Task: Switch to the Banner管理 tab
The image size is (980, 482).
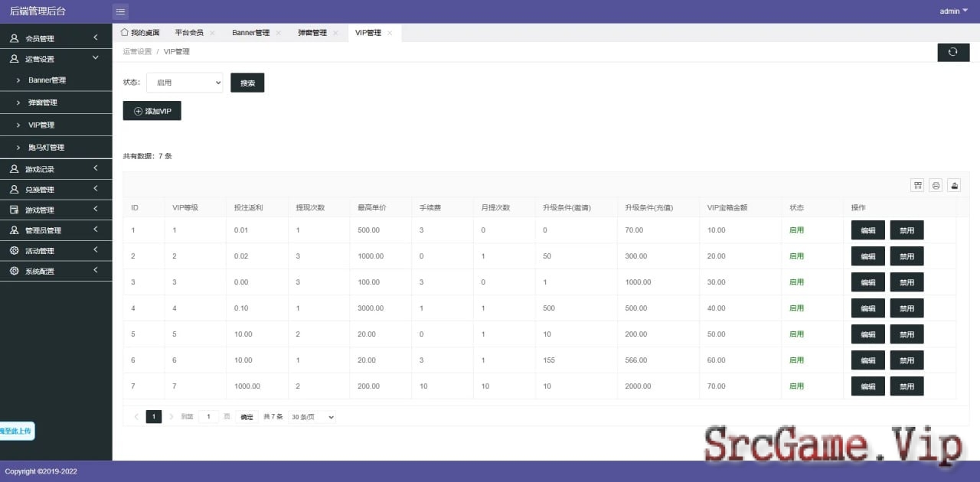Action: pos(251,33)
